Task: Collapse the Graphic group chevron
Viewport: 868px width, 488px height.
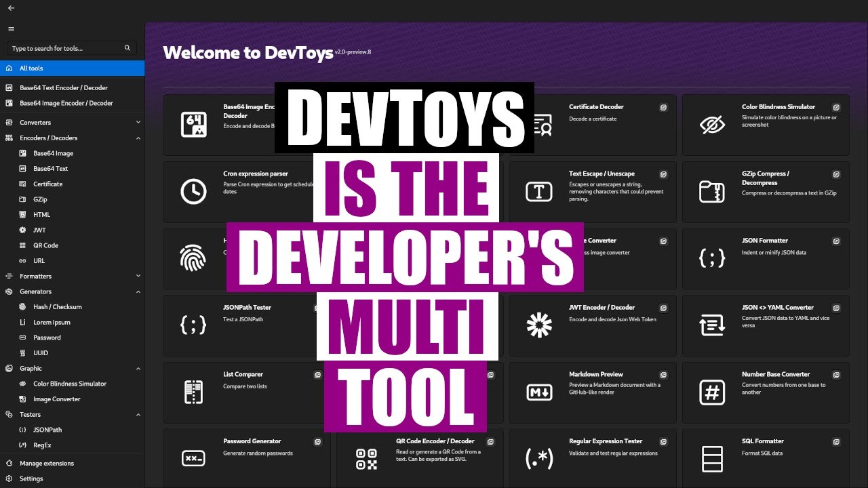Action: coord(138,368)
